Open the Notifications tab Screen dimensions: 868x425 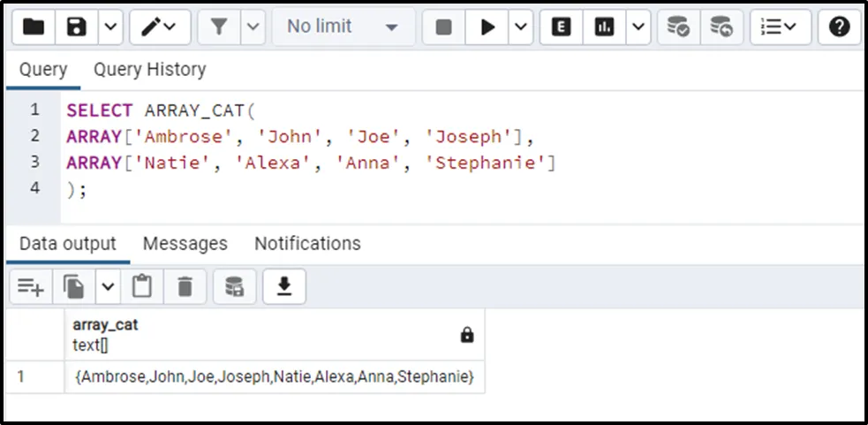(x=307, y=243)
